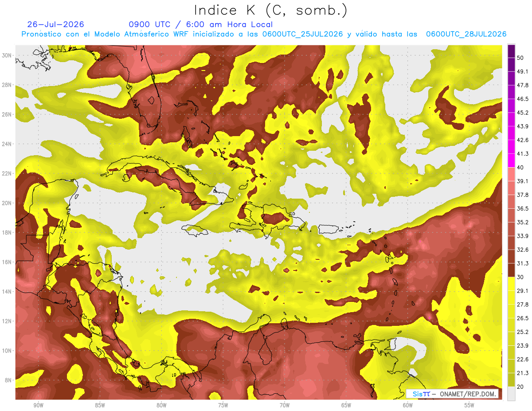Click the colorbar value '46.5'
532x411 pixels.
[x=523, y=99]
